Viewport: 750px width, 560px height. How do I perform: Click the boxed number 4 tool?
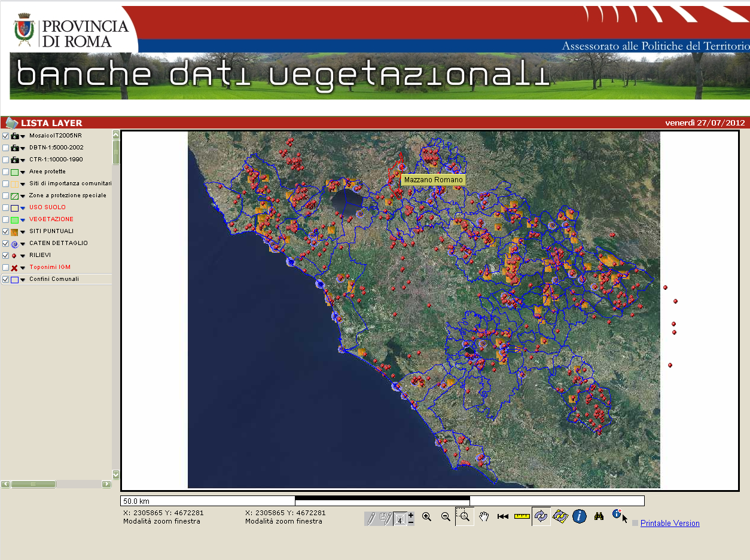pos(400,519)
